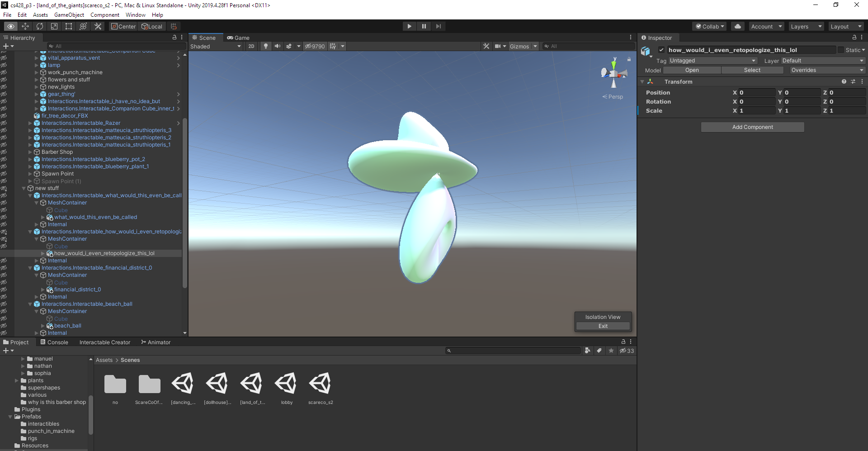Image resolution: width=868 pixels, height=451 pixels.
Task: Click the model Open button
Action: [x=692, y=70]
